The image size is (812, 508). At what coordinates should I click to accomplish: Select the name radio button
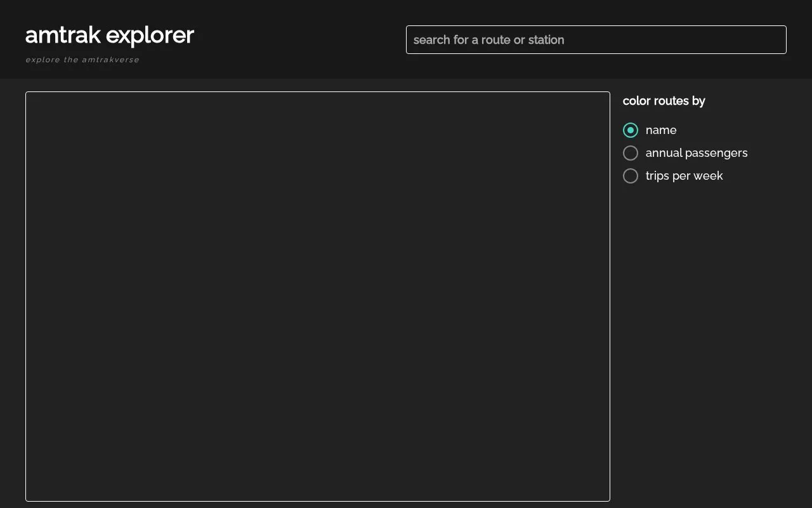coord(631,130)
